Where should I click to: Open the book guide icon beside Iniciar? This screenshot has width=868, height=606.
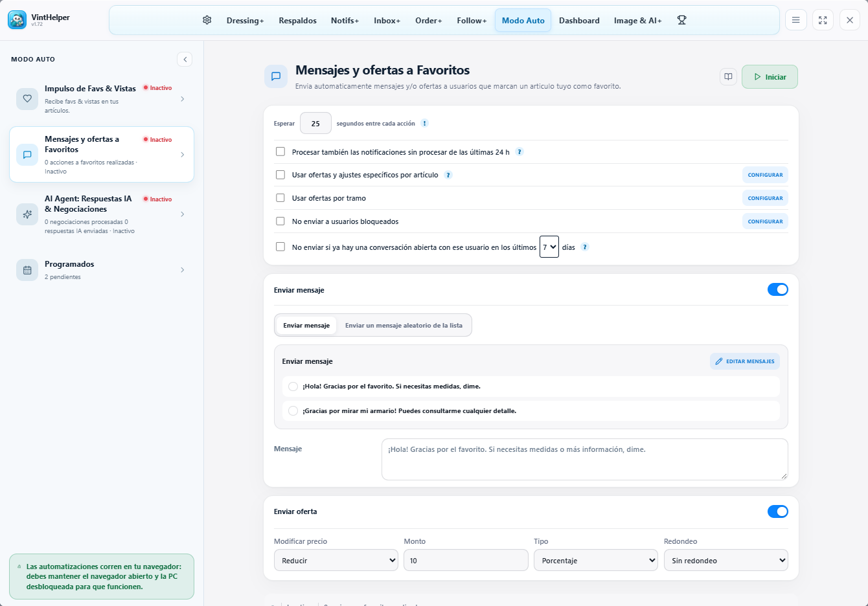[x=728, y=76]
